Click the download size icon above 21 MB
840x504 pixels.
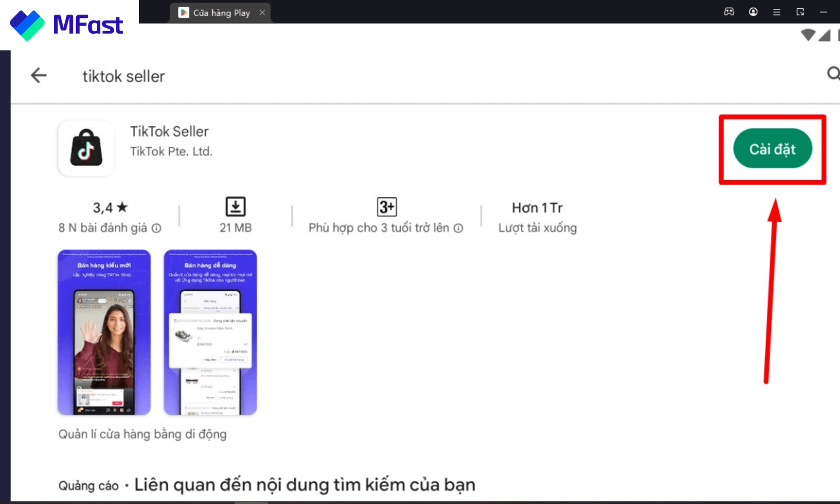[235, 206]
